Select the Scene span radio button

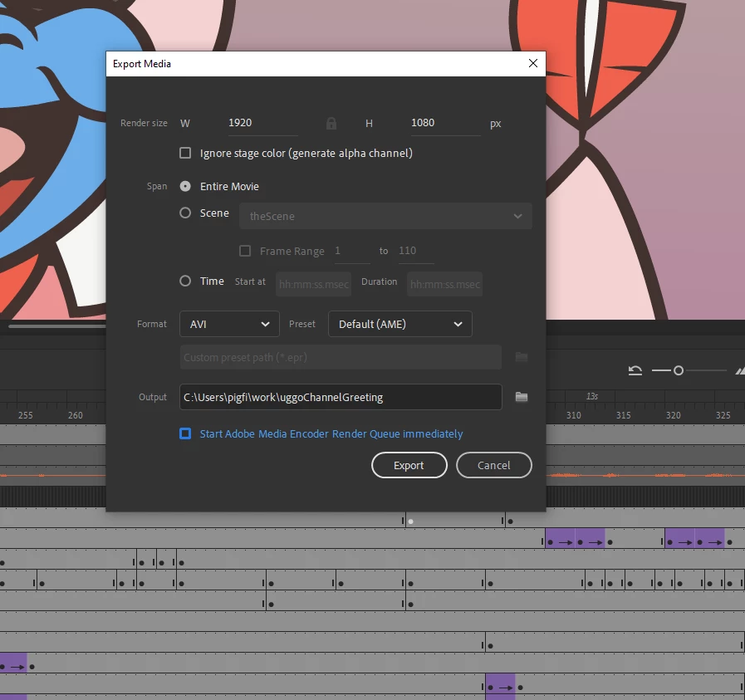pos(185,213)
